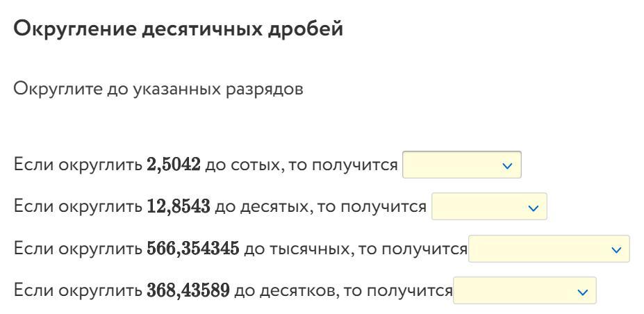Click the chevron arrow in the сотых answer box

coord(507,165)
